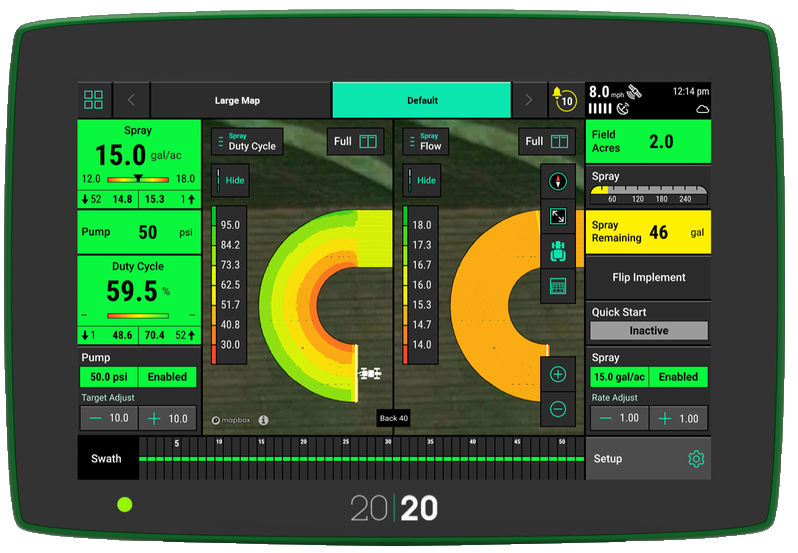Click the satellite dish correction icon

pyautogui.click(x=622, y=108)
